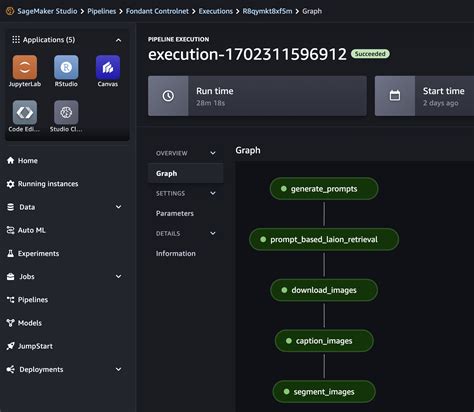The height and width of the screenshot is (412, 474).
Task: Collapse the OVERVIEW section chevron
Action: pos(213,153)
